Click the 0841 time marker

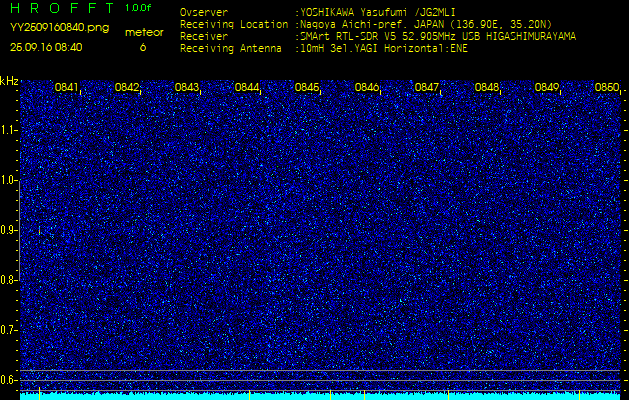[x=66, y=88]
